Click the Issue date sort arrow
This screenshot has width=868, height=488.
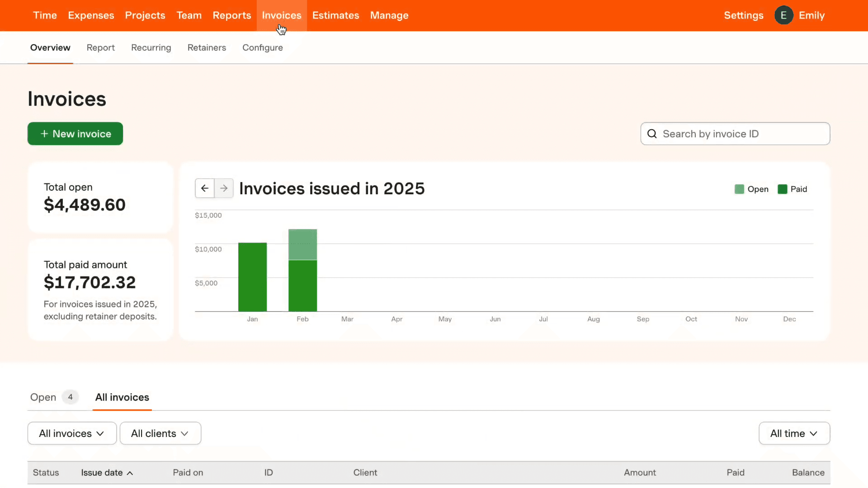pos(130,473)
